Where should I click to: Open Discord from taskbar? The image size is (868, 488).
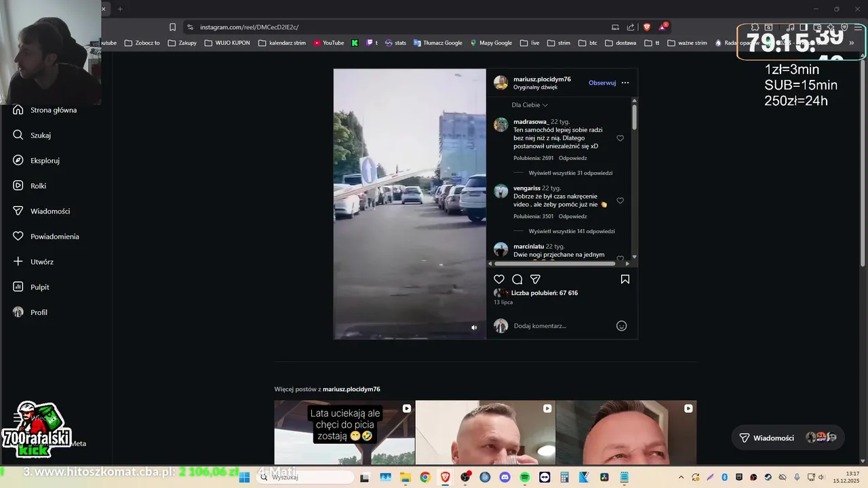pos(505,477)
